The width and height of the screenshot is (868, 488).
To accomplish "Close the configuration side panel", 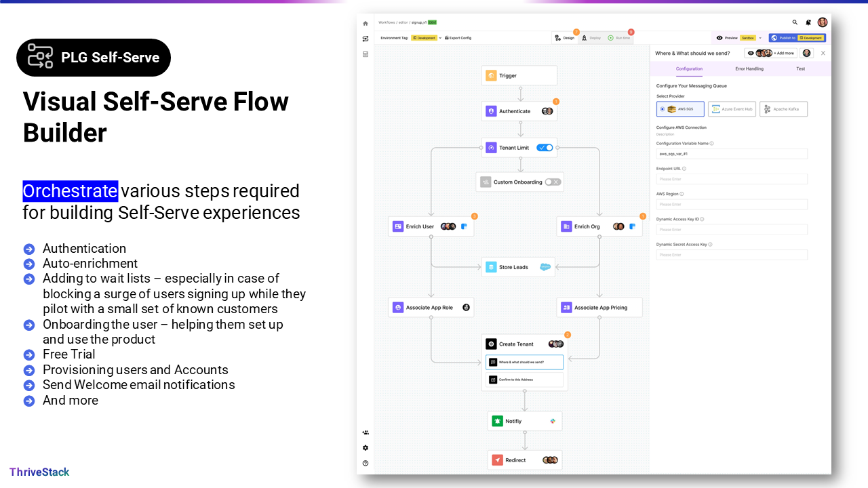I will click(823, 53).
